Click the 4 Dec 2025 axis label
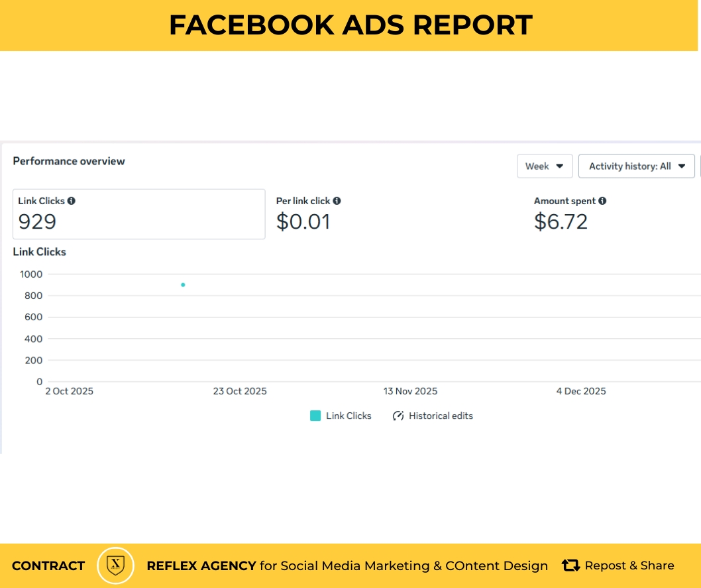This screenshot has height=588, width=701. coord(581,391)
